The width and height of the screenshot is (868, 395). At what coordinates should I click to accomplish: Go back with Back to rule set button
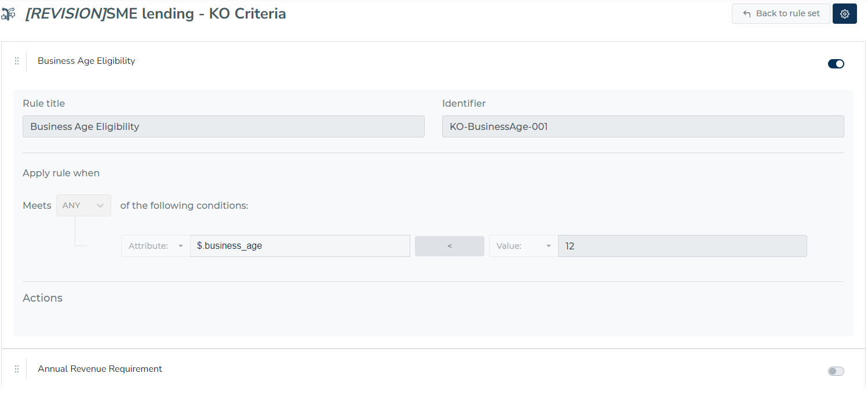pyautogui.click(x=781, y=14)
